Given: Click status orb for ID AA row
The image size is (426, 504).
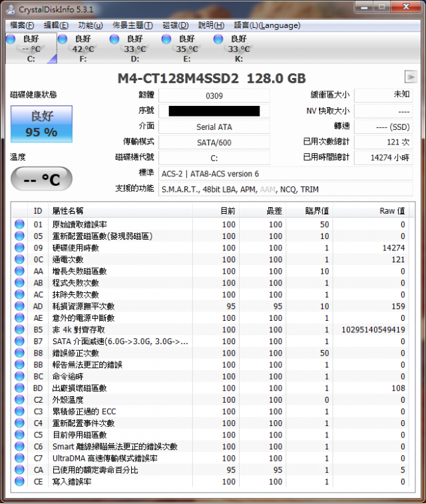Looking at the screenshot, I should coord(19,271).
